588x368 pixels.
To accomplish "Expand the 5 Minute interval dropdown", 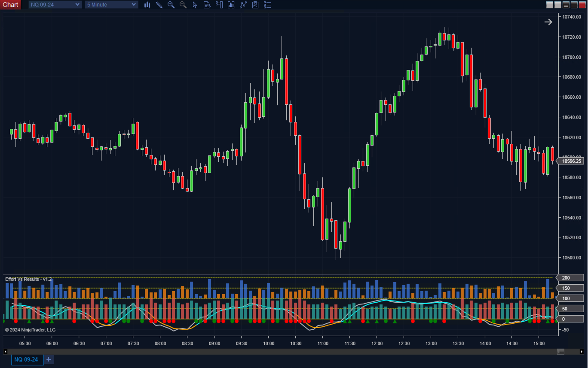I will 134,5.
